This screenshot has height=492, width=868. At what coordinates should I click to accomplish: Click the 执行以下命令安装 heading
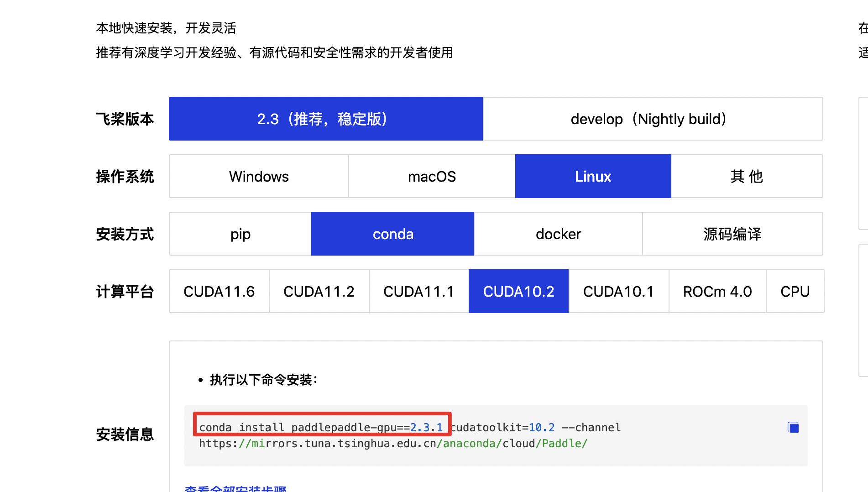(x=264, y=380)
